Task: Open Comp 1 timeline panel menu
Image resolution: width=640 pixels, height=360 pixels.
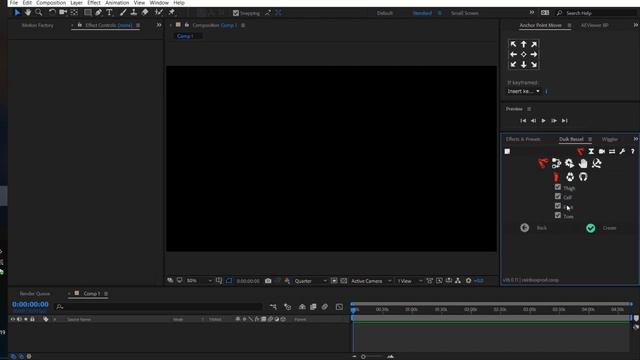Action: (x=106, y=294)
